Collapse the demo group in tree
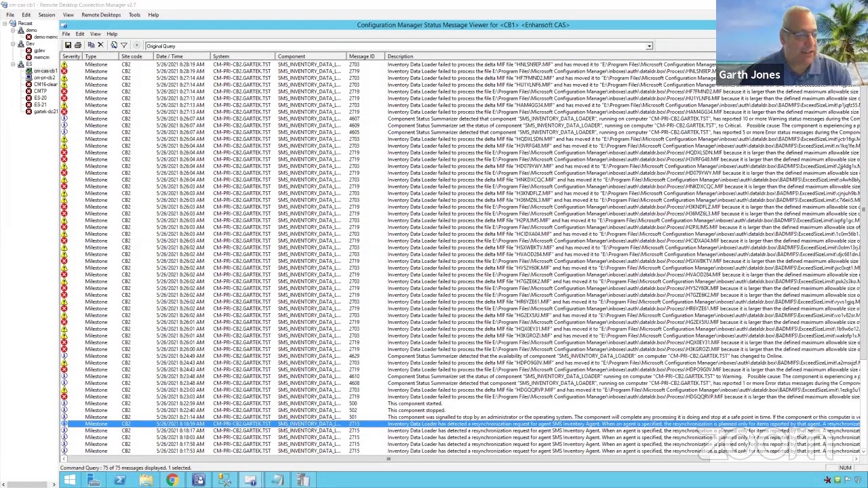The image size is (868, 488). (12, 30)
